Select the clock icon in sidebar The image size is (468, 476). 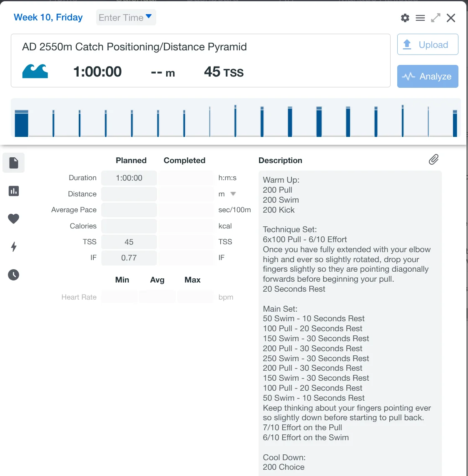tap(14, 275)
